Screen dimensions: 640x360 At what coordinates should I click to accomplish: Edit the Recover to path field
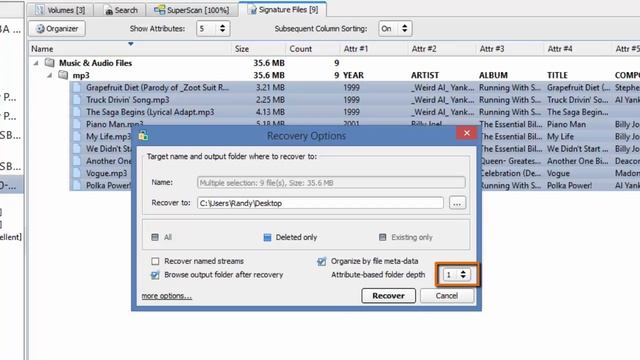320,203
